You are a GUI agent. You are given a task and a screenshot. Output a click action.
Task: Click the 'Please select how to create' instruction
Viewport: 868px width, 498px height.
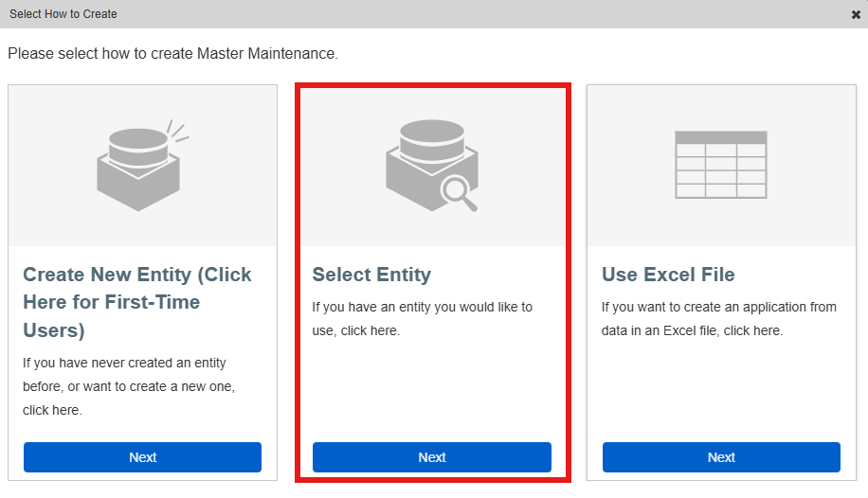[x=172, y=54]
